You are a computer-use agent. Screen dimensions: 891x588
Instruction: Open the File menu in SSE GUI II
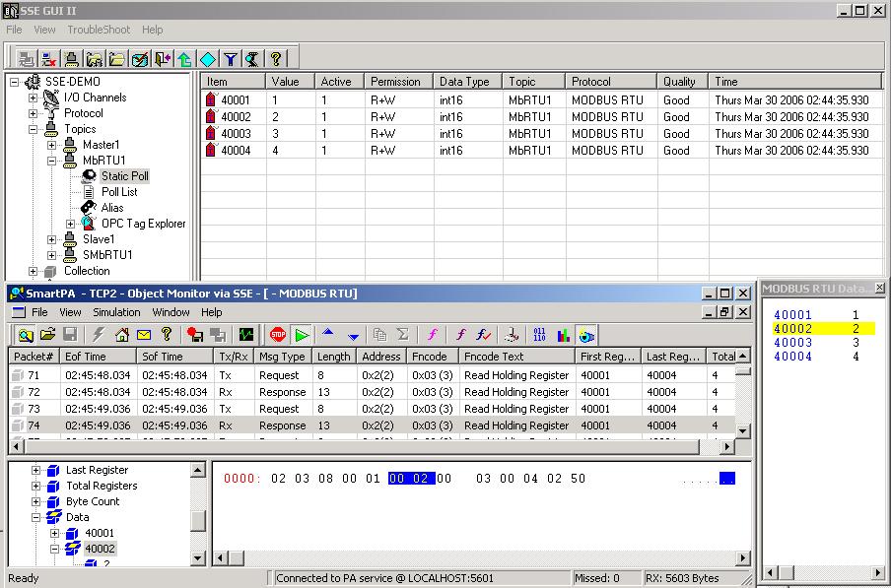point(14,30)
